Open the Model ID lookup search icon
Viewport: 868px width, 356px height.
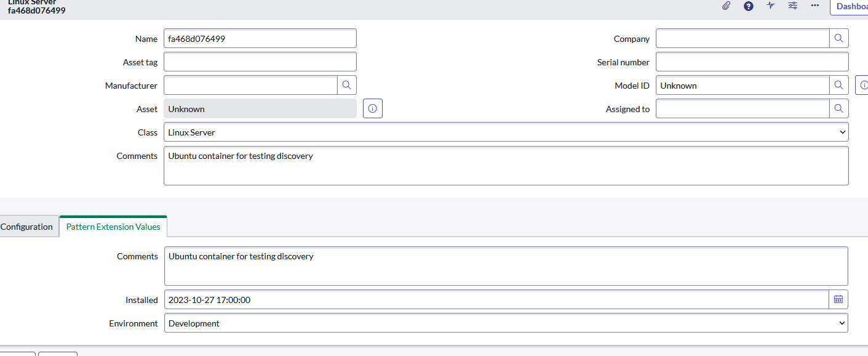pos(838,85)
